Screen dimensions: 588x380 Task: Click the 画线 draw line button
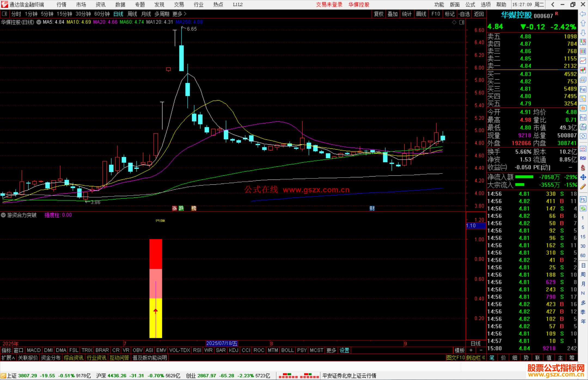421,14
